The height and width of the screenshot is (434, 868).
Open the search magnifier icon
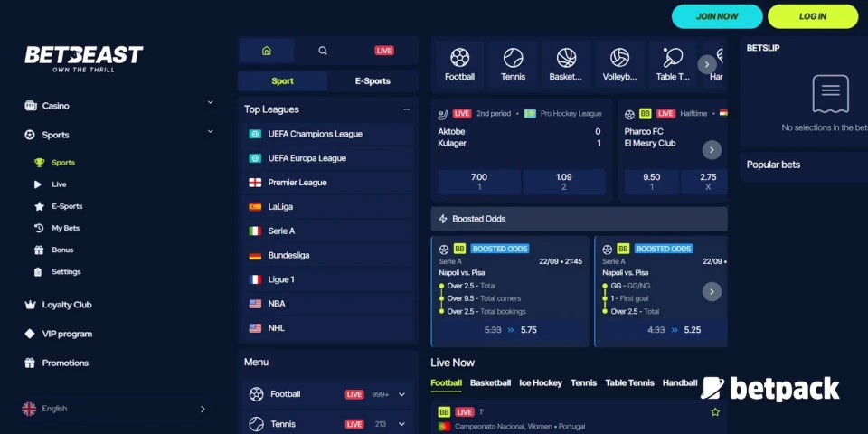pos(323,51)
